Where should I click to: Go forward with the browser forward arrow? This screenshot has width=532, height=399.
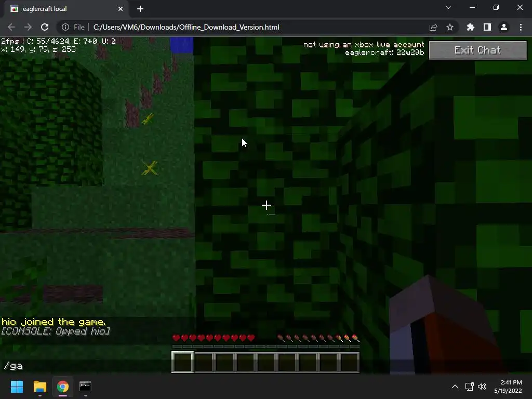[x=28, y=27]
